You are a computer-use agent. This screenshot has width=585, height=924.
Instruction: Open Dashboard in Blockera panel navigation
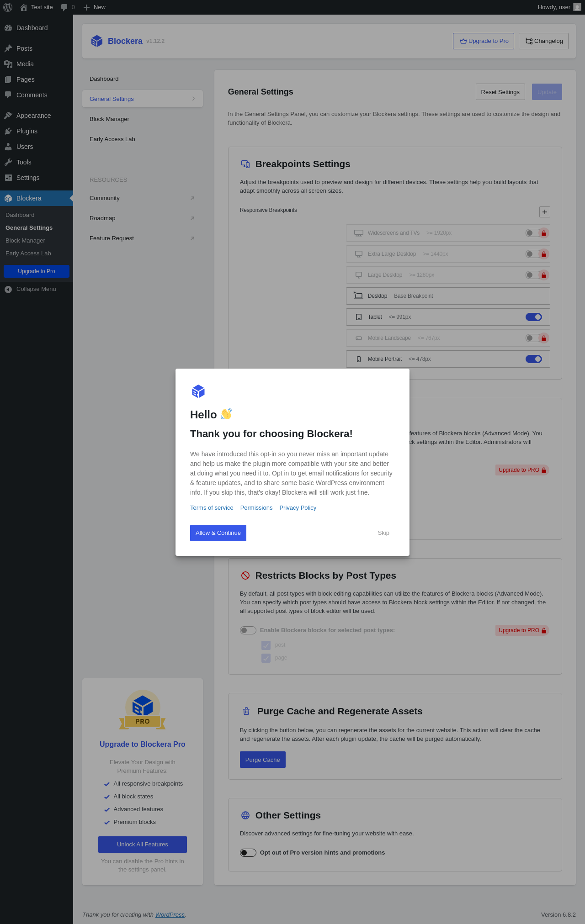143,79
